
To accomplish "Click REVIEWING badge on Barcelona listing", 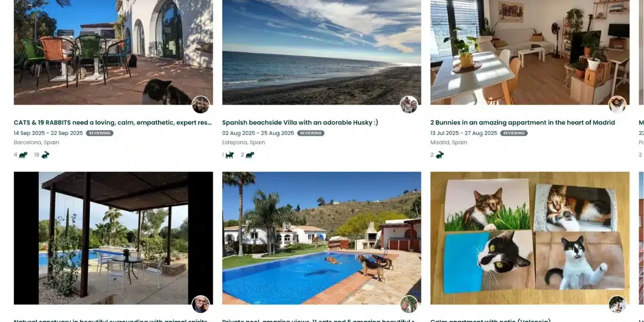I will point(99,133).
